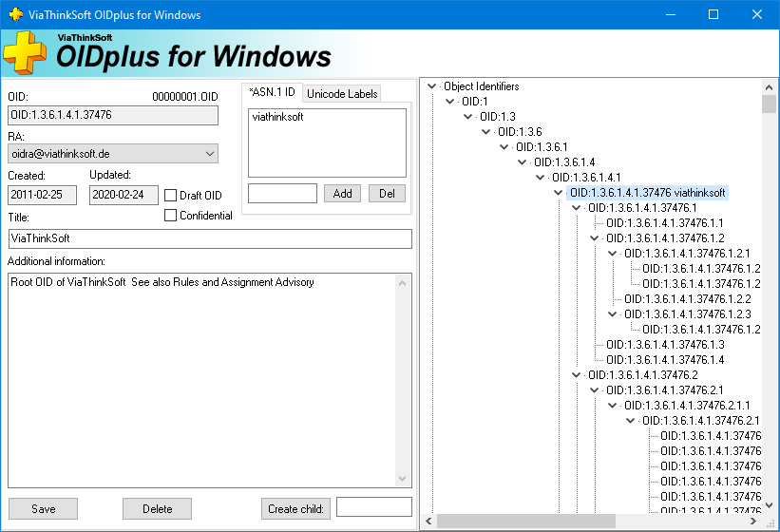The image size is (780, 532).
Task: Collapse the OID:1.3.6.1.4.1.37476.1 chevron
Action: (x=576, y=208)
